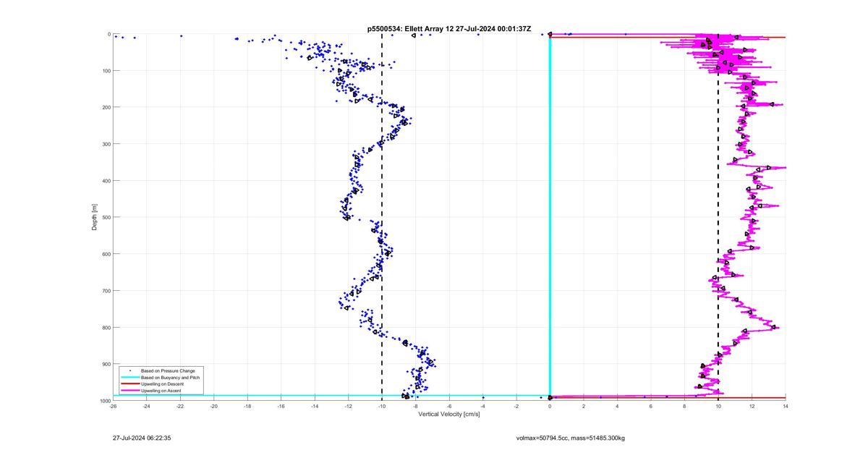Select legend entry "Based on Pressure Change"
The width and height of the screenshot is (868, 450).
point(166,370)
